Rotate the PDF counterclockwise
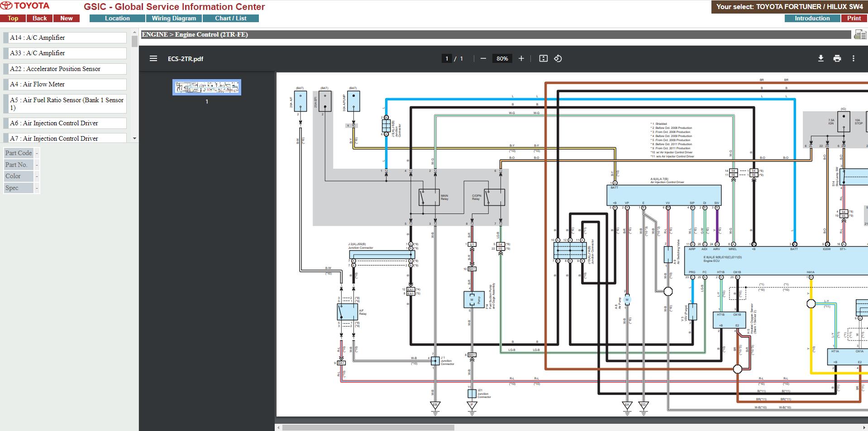Viewport: 868px width, 431px height. [x=558, y=58]
